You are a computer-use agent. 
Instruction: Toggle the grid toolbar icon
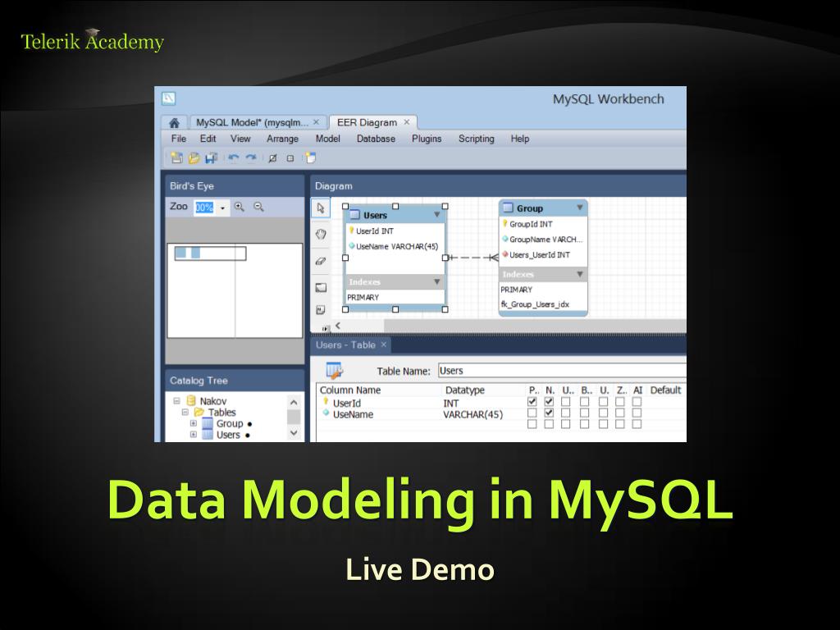pyautogui.click(x=272, y=158)
